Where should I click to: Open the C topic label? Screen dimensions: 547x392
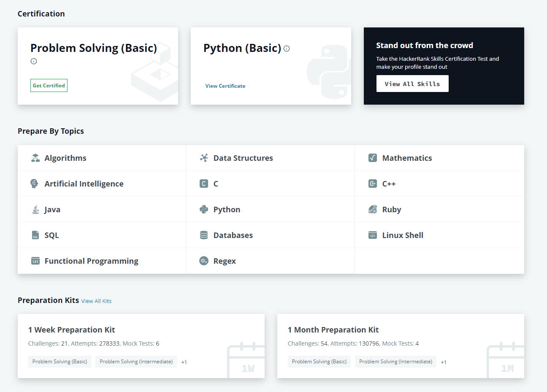[216, 184]
